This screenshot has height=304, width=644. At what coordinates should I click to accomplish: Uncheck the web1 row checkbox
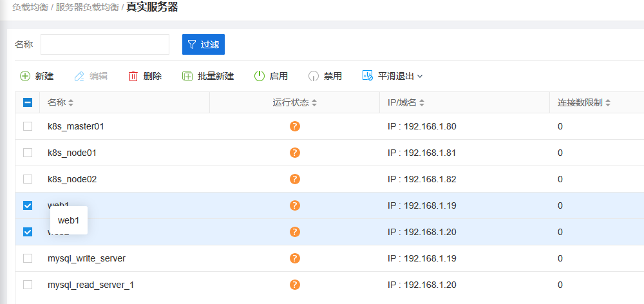(28, 205)
